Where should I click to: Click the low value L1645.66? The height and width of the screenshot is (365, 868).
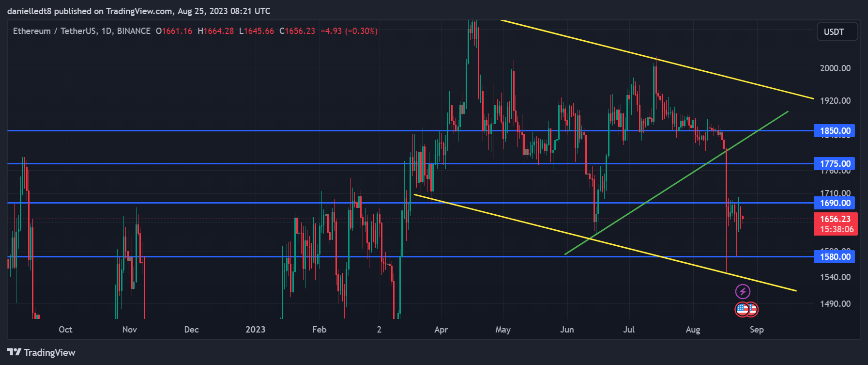click(x=257, y=31)
